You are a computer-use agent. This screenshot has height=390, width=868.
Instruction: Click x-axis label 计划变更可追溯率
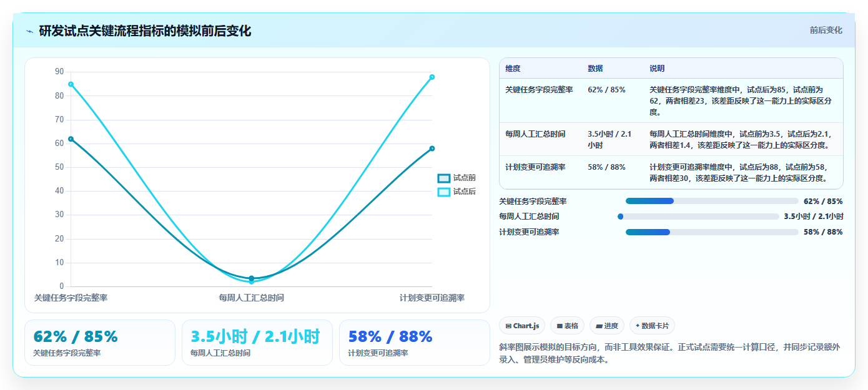coord(432,298)
